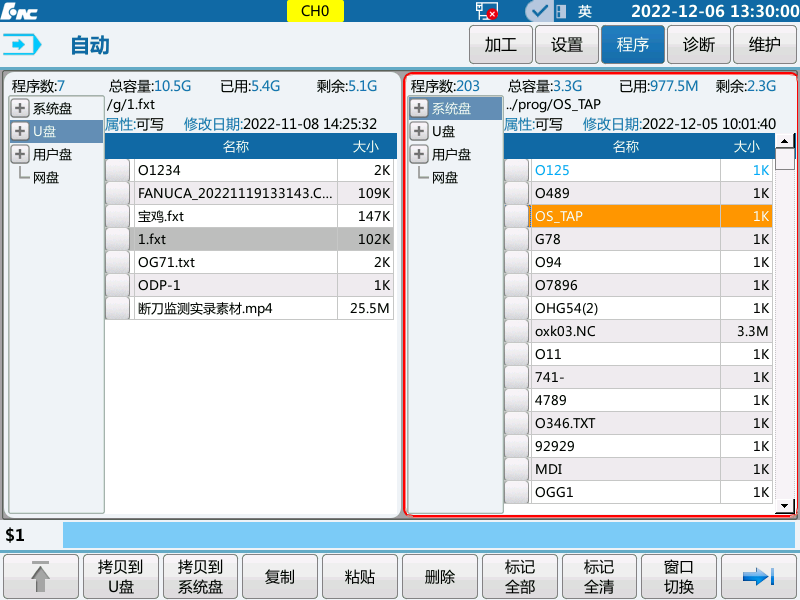Expand 系统盘 in the left tree
The height and width of the screenshot is (600, 800).
point(20,109)
